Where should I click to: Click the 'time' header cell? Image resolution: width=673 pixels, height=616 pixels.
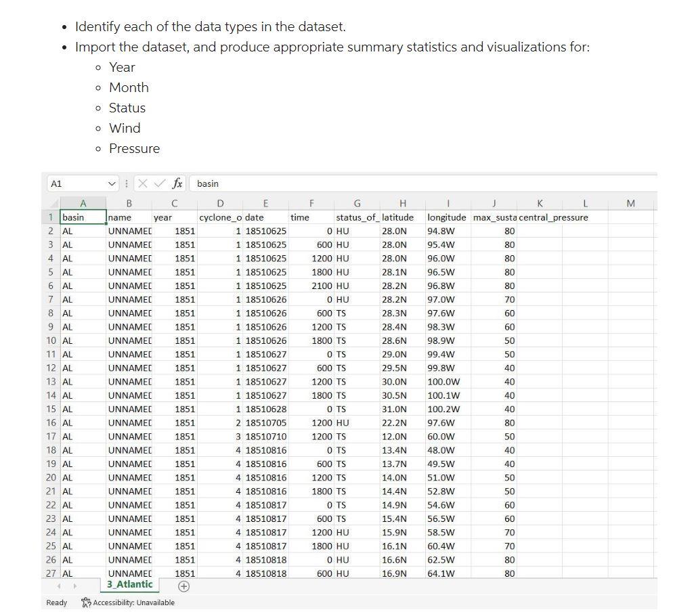coord(311,217)
